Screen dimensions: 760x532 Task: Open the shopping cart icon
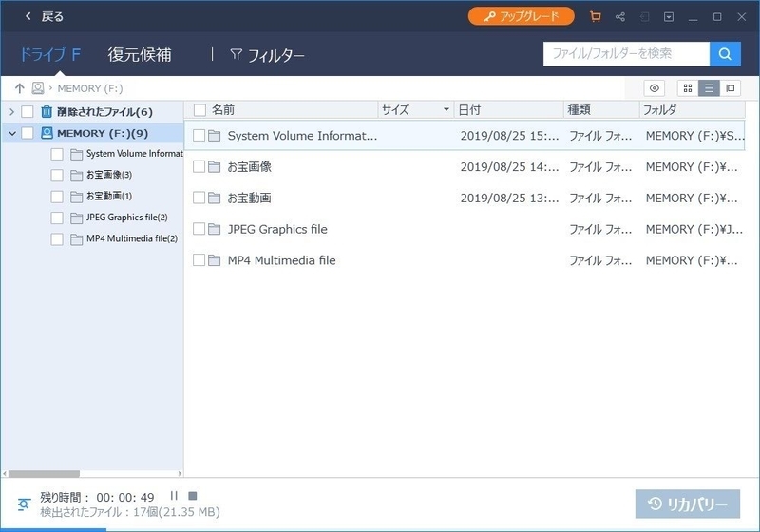pyautogui.click(x=596, y=17)
